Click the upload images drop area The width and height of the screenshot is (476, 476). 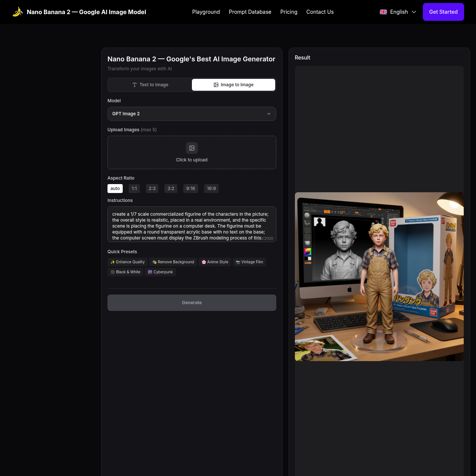pos(192,152)
